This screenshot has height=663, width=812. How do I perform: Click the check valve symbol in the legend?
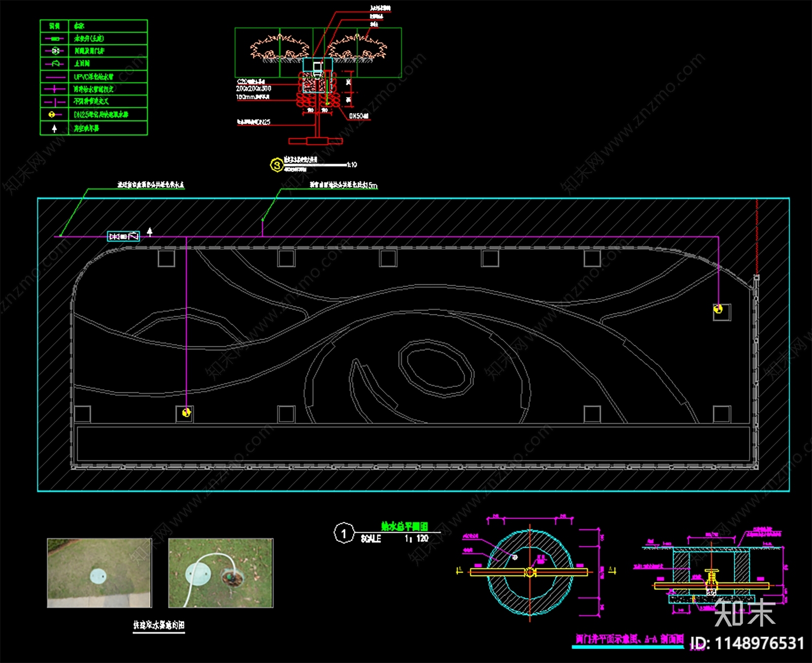click(x=54, y=63)
